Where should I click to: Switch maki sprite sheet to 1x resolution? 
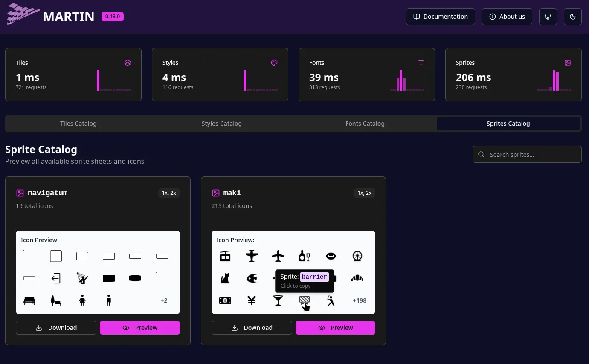[360, 193]
